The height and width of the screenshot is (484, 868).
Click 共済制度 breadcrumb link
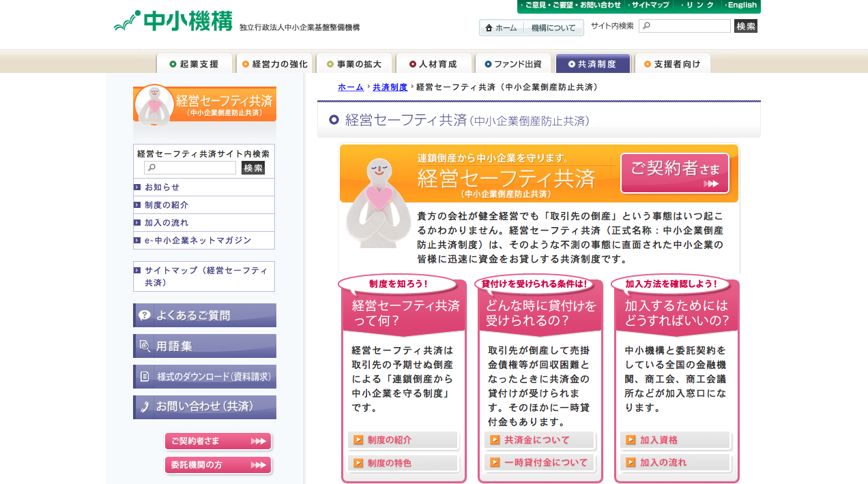(390, 87)
